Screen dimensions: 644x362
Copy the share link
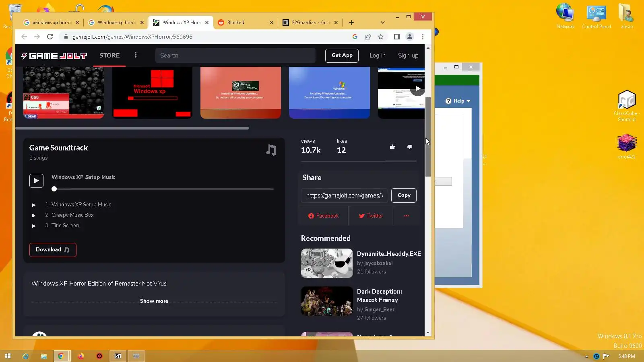click(404, 195)
